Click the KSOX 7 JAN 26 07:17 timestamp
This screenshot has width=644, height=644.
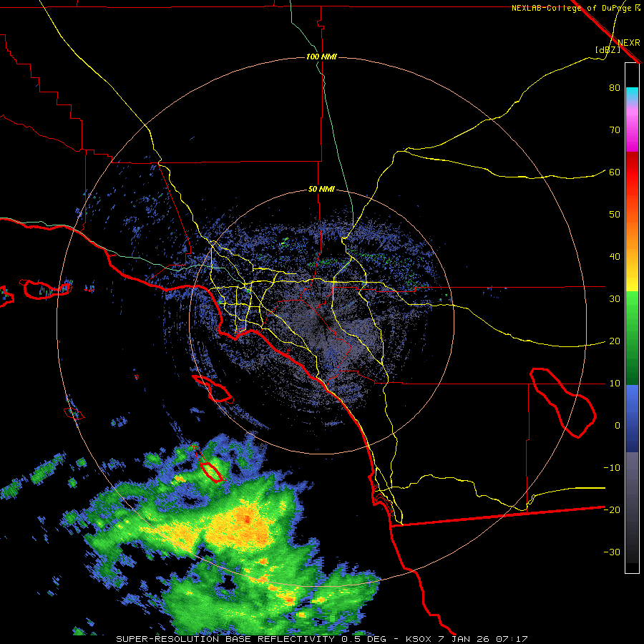pyautogui.click(x=467, y=639)
